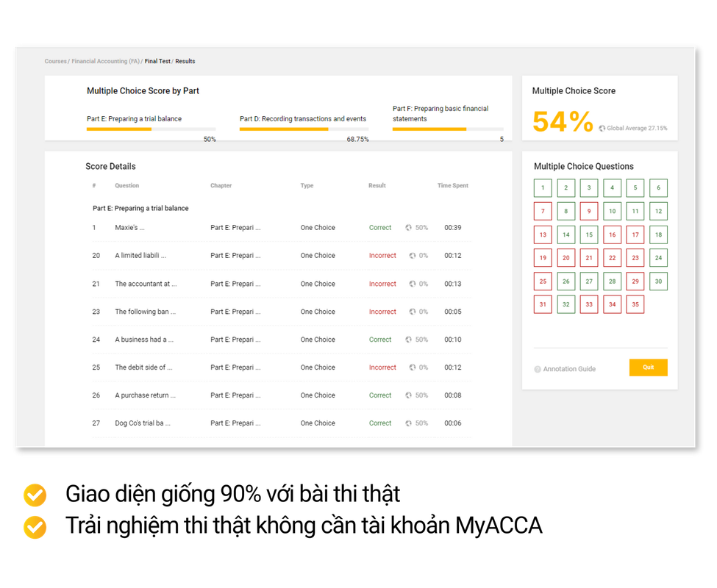Click Part E trial balance progress bar
This screenshot has height=588, width=717.
tap(151, 129)
